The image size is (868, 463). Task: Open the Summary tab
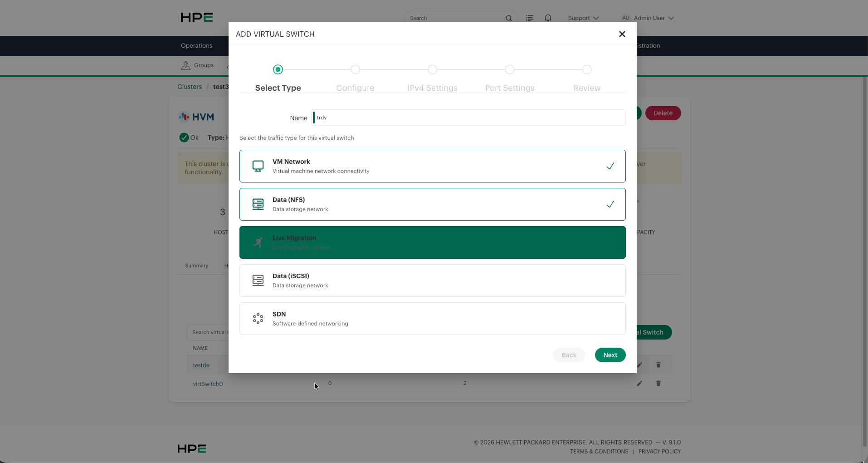click(196, 266)
